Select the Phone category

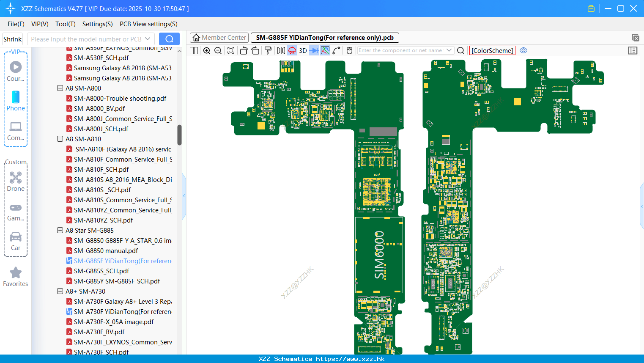pos(16,101)
